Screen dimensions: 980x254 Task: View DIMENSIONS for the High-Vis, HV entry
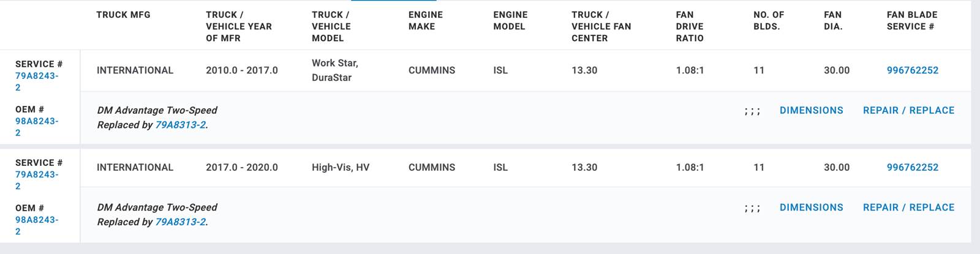811,207
